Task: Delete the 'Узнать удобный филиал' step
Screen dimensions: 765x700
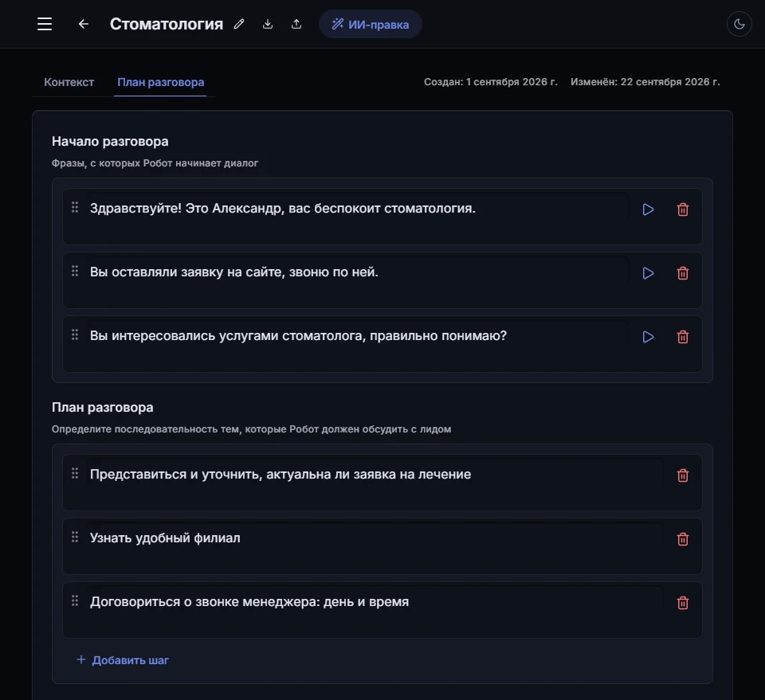Action: [x=683, y=540]
